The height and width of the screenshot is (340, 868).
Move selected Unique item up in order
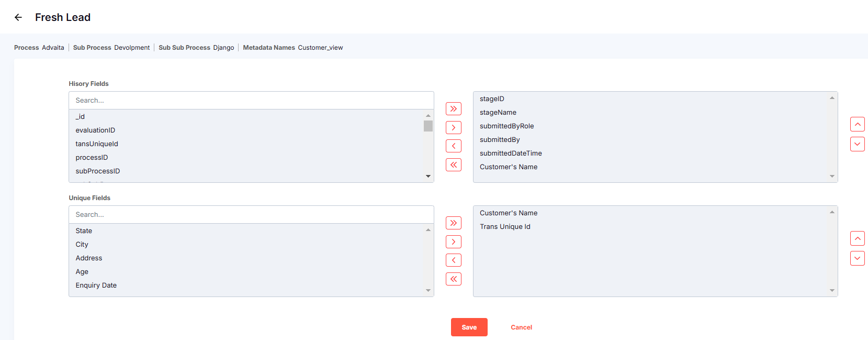coord(857,238)
